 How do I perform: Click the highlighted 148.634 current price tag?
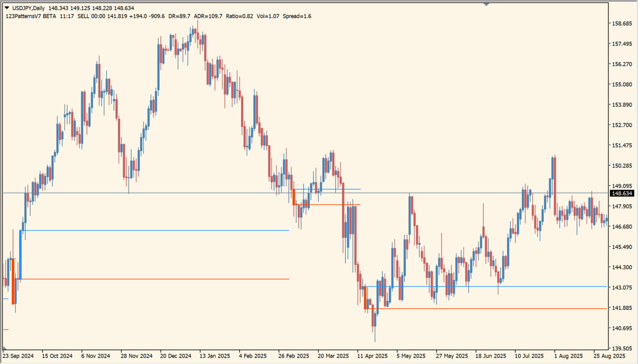621,194
